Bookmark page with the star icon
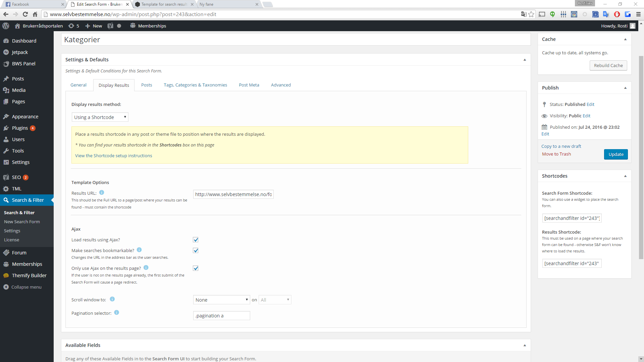Image resolution: width=644 pixels, height=362 pixels. pyautogui.click(x=531, y=14)
